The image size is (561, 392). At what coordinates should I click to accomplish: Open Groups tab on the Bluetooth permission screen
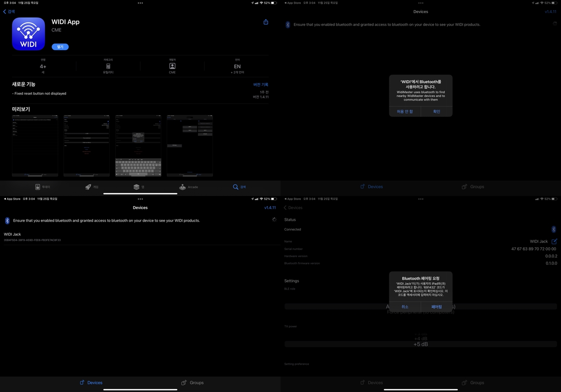point(473,187)
